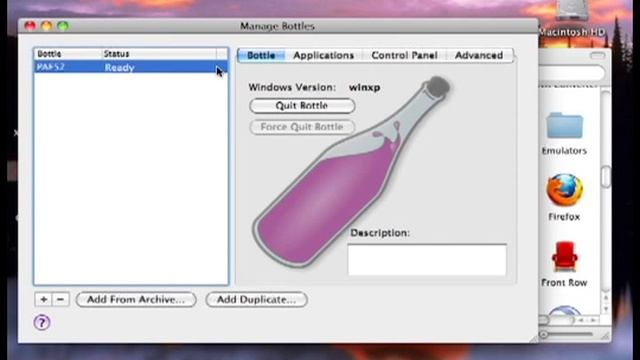This screenshot has width=640, height=360.
Task: Open Front Row in the Finder window
Action: pyautogui.click(x=564, y=264)
